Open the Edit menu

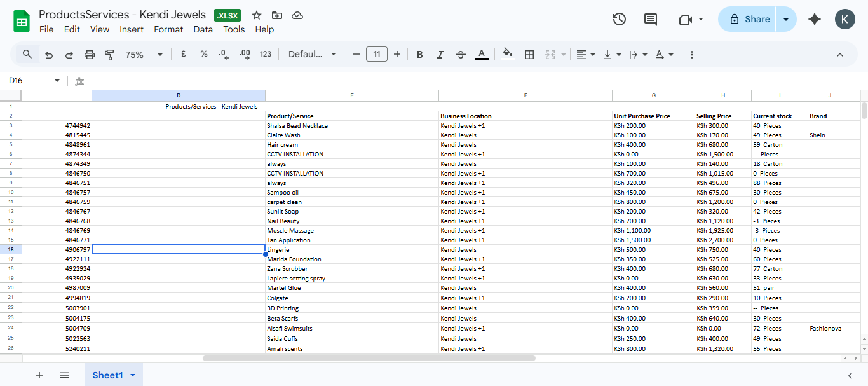(x=72, y=29)
